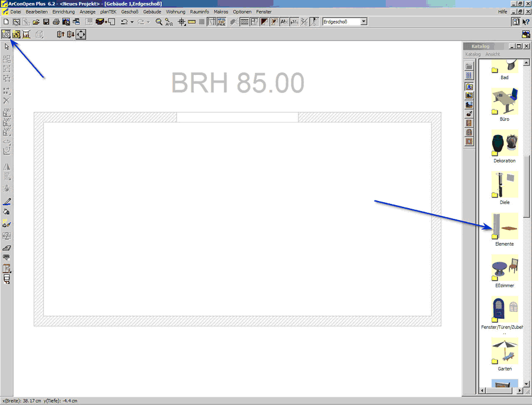Click the save diskette icon

click(x=46, y=22)
